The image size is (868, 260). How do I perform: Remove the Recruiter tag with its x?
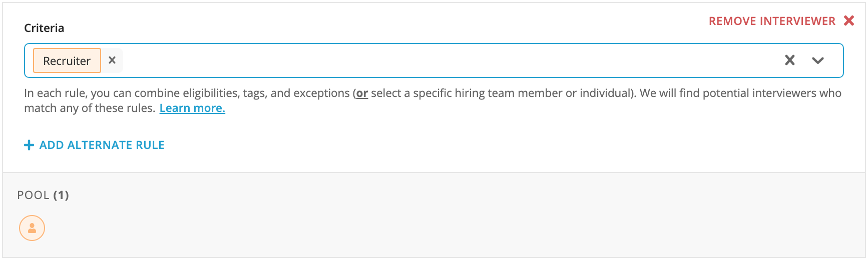click(112, 60)
